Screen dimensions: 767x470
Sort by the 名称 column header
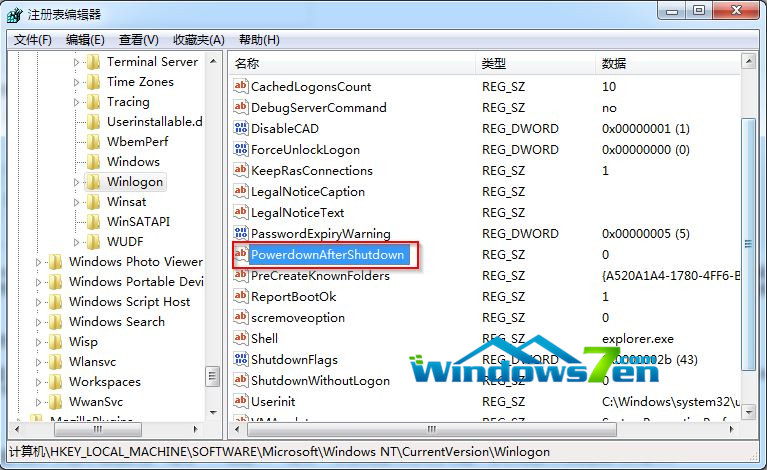tap(352, 64)
